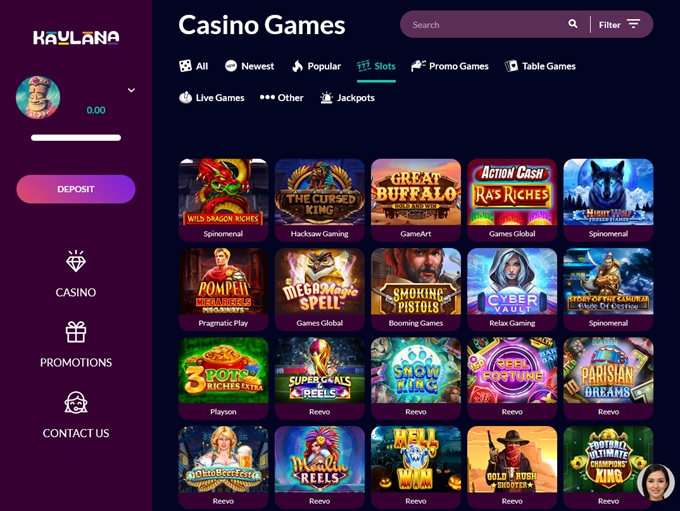
Task: Switch to the Newest tab
Action: pos(249,66)
